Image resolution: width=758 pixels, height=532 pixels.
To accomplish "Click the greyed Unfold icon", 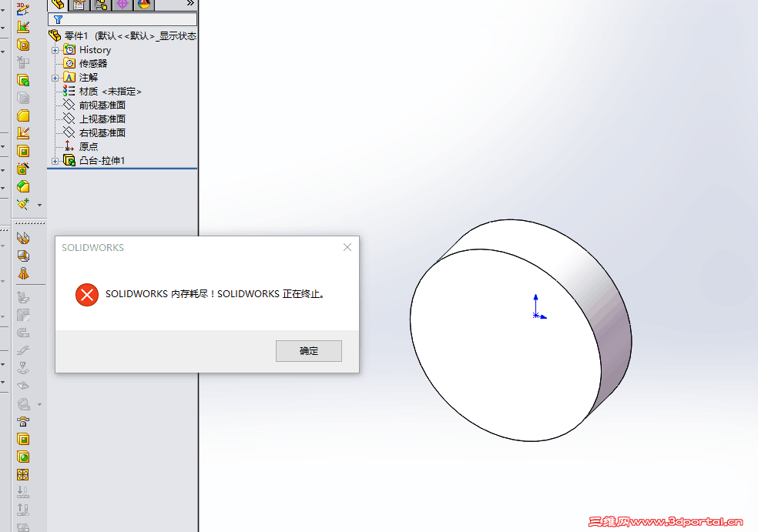I will click(x=22, y=493).
